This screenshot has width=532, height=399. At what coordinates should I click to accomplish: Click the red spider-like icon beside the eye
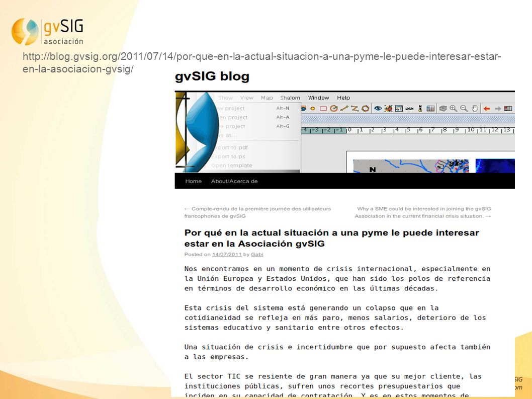click(389, 109)
